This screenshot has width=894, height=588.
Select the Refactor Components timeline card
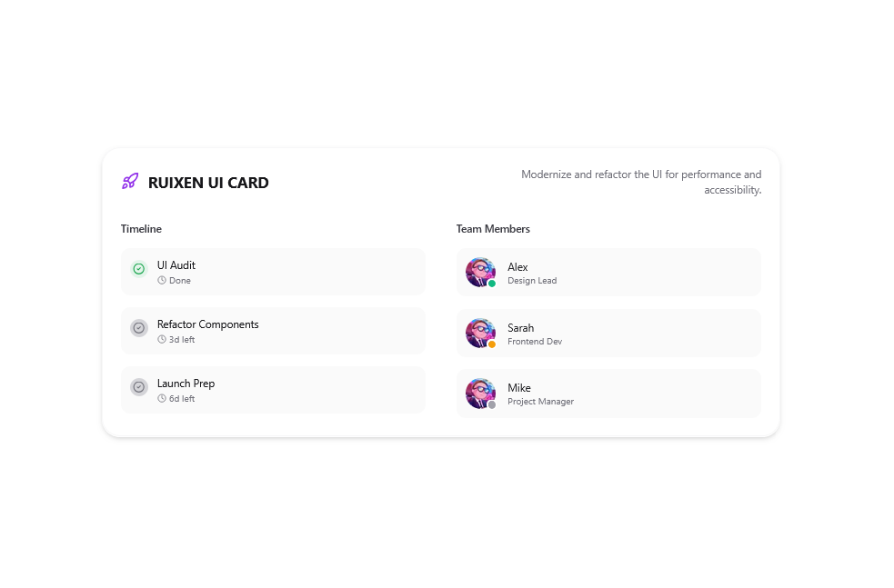[273, 331]
